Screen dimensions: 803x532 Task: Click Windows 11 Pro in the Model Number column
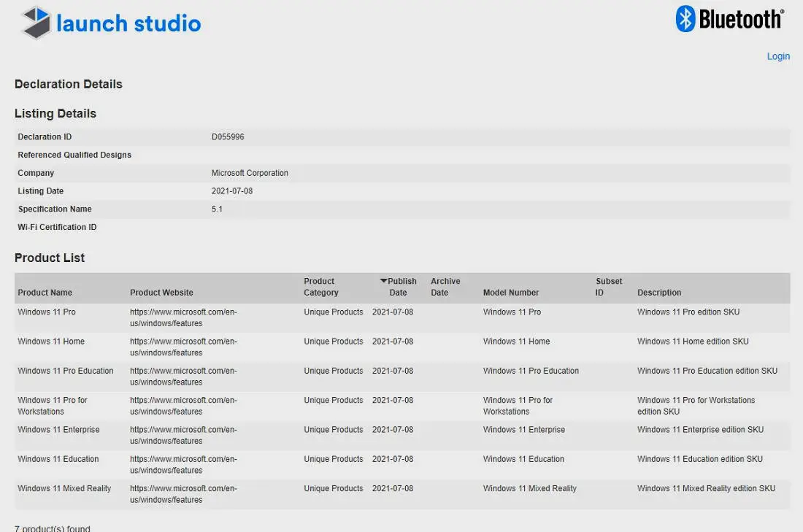512,312
